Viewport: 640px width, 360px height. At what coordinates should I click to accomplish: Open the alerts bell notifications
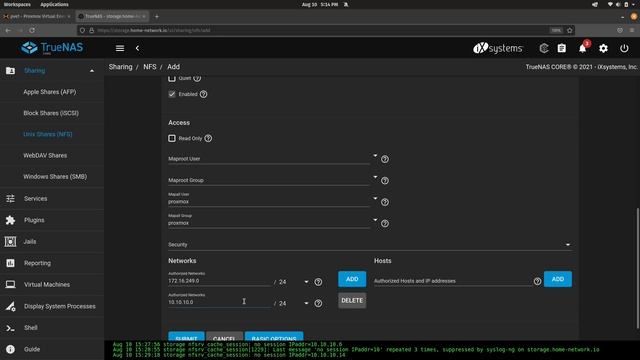coord(582,49)
